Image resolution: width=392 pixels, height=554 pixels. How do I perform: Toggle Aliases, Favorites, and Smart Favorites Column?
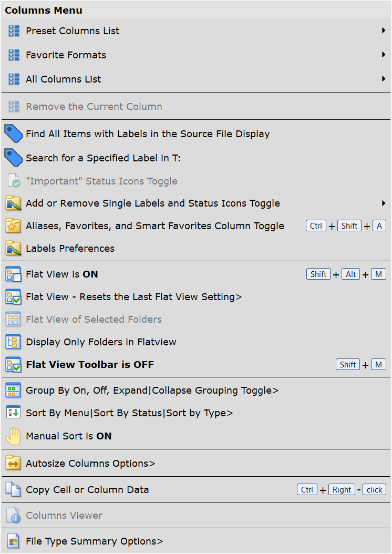[x=196, y=226]
